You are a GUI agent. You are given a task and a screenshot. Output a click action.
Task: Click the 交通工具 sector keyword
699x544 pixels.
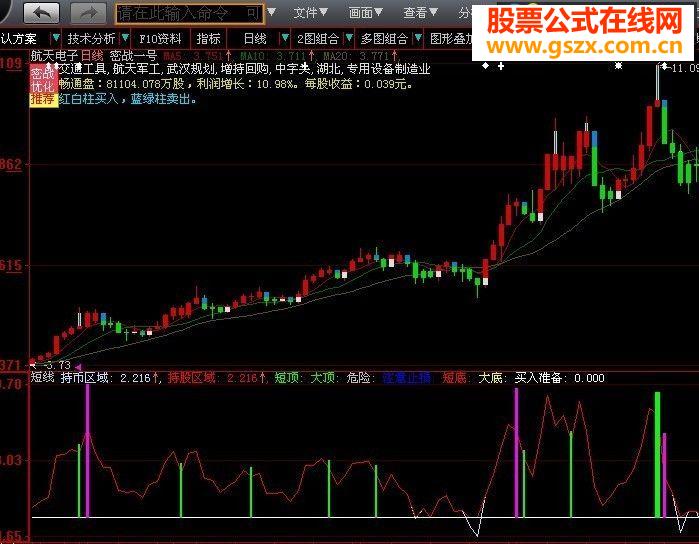point(82,69)
